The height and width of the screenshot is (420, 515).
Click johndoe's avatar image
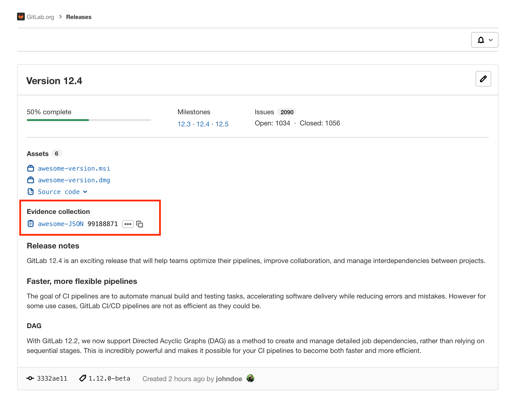tap(251, 378)
